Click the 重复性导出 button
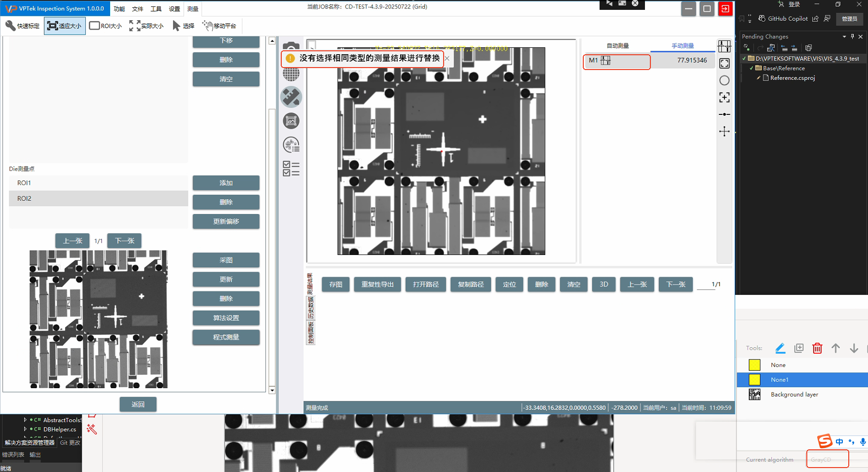The width and height of the screenshot is (868, 472). coord(377,285)
